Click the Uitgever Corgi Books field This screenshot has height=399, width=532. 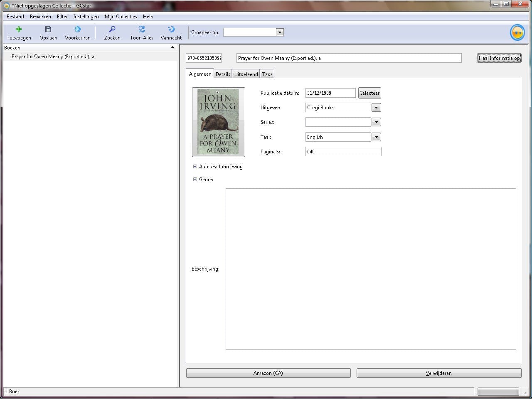pos(338,108)
